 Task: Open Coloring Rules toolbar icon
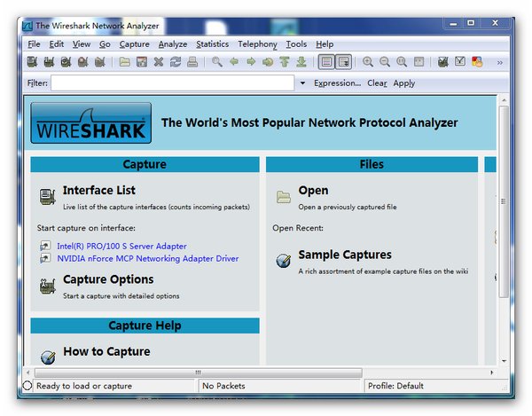pyautogui.click(x=477, y=62)
